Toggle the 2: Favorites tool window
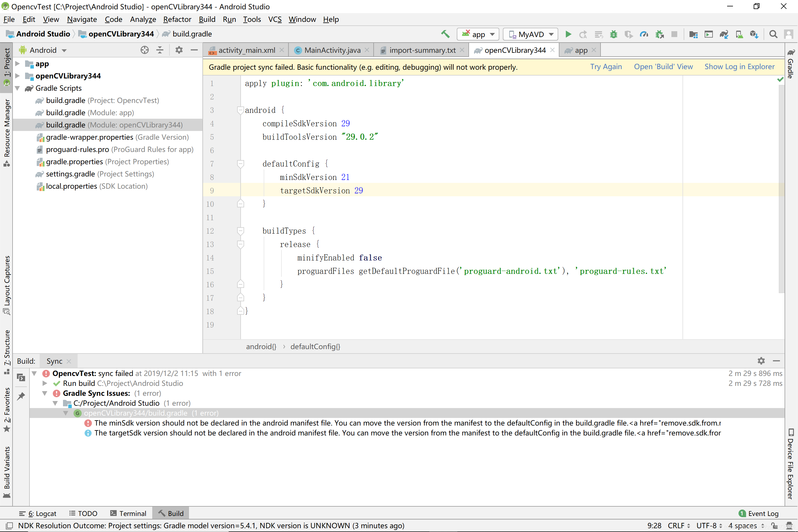The image size is (798, 532). [6, 409]
